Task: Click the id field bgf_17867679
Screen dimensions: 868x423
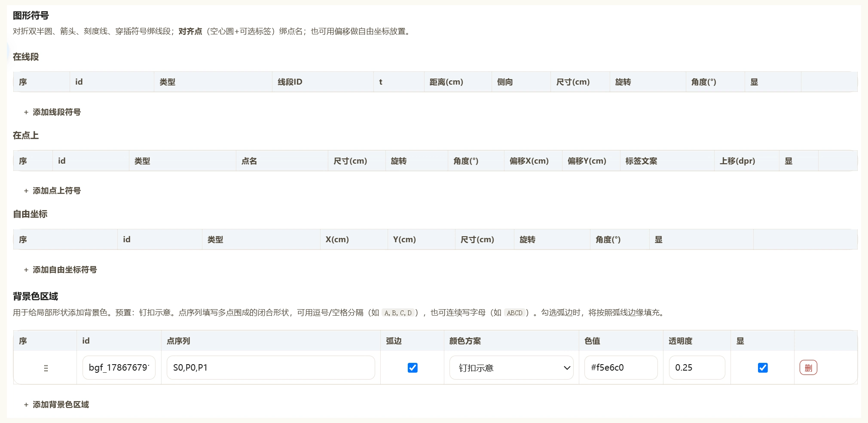Action: point(119,368)
